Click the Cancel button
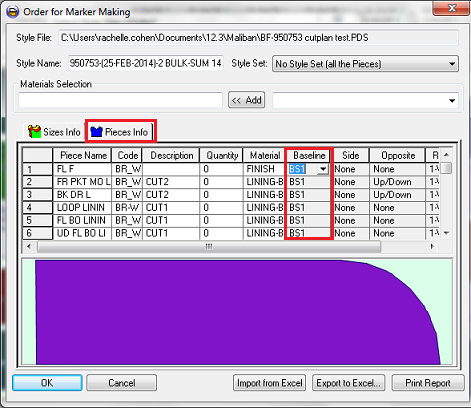 (x=122, y=383)
